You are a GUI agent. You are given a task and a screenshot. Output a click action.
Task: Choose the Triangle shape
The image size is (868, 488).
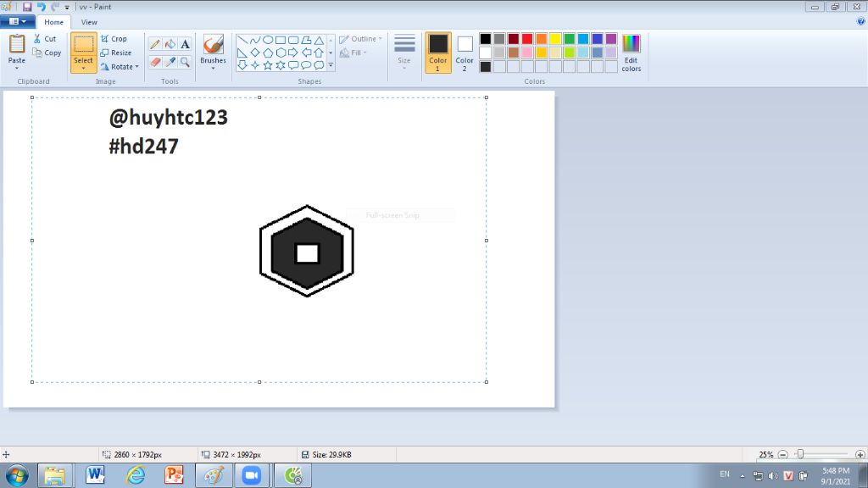click(319, 40)
